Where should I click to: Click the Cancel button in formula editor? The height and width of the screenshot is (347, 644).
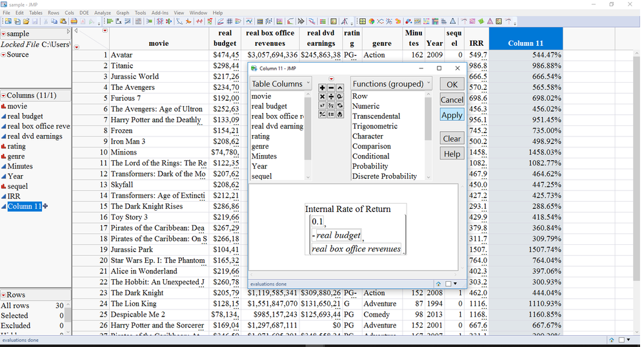click(452, 100)
